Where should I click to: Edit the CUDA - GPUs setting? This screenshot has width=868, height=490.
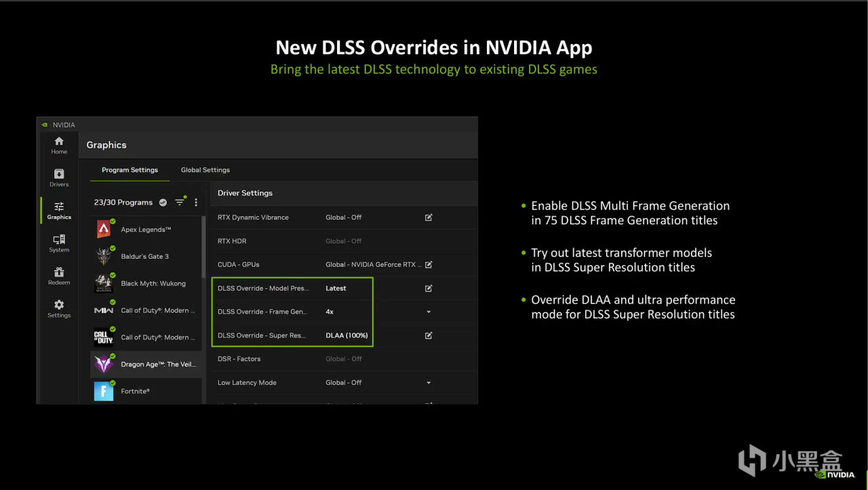coord(429,264)
